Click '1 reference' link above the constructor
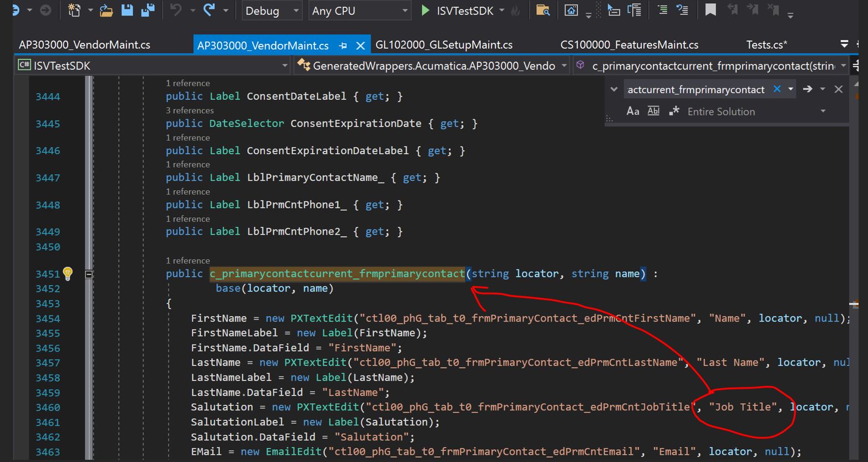 pyautogui.click(x=188, y=261)
